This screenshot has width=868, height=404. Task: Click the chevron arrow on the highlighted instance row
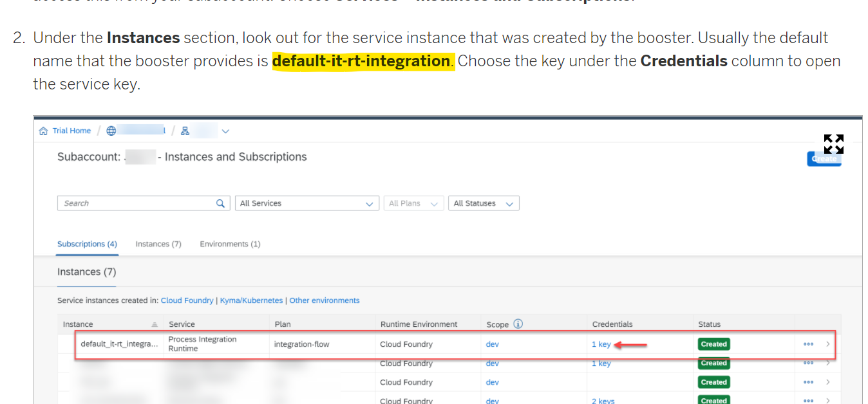(x=828, y=344)
